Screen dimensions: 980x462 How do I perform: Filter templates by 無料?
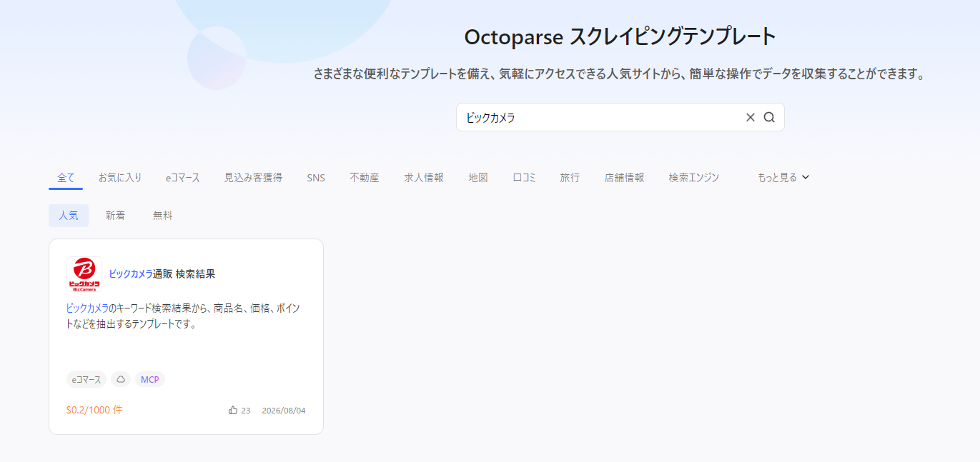point(163,216)
